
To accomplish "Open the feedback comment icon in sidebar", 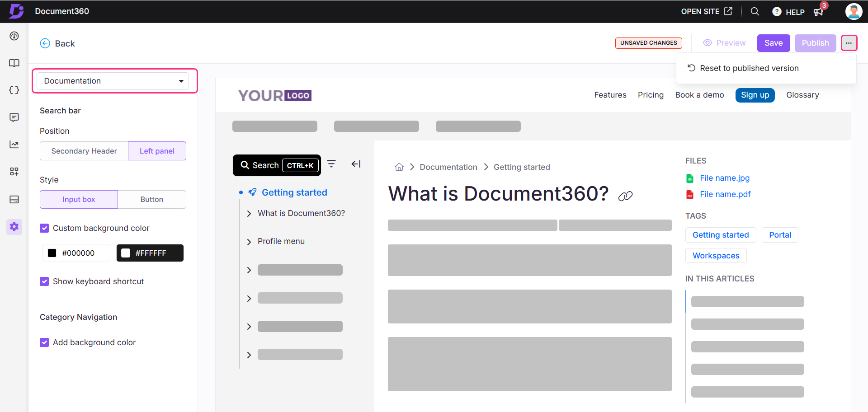I will (14, 117).
